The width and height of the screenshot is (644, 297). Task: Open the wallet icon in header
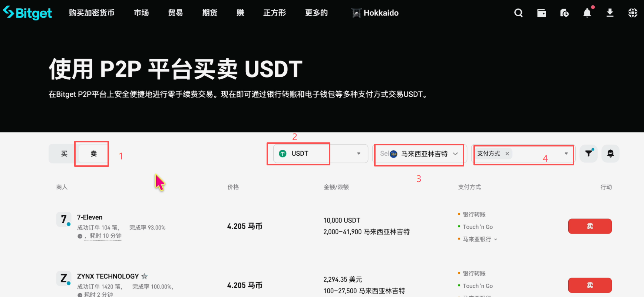tap(542, 13)
